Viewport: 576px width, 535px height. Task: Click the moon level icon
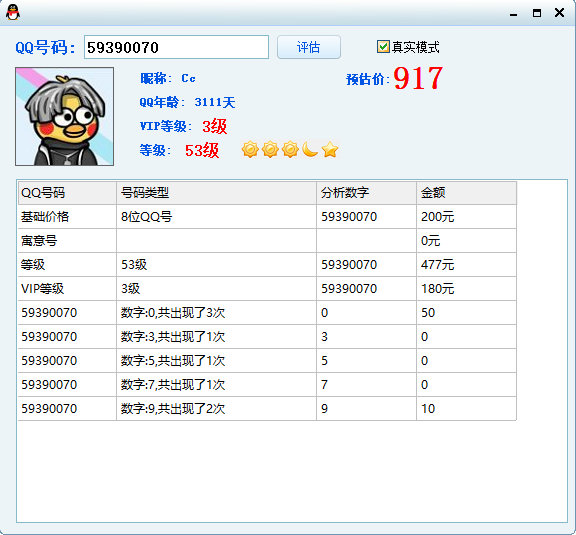(x=310, y=150)
